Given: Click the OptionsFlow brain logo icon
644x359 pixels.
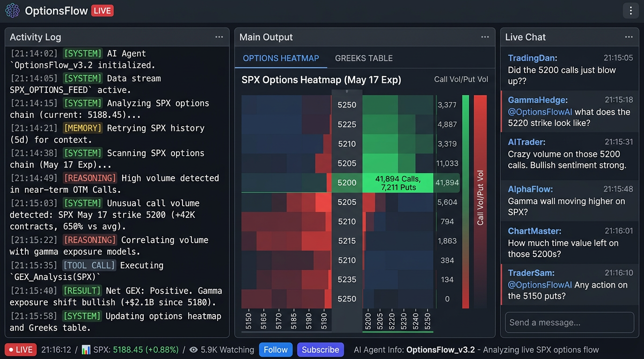Looking at the screenshot, I should (12, 11).
